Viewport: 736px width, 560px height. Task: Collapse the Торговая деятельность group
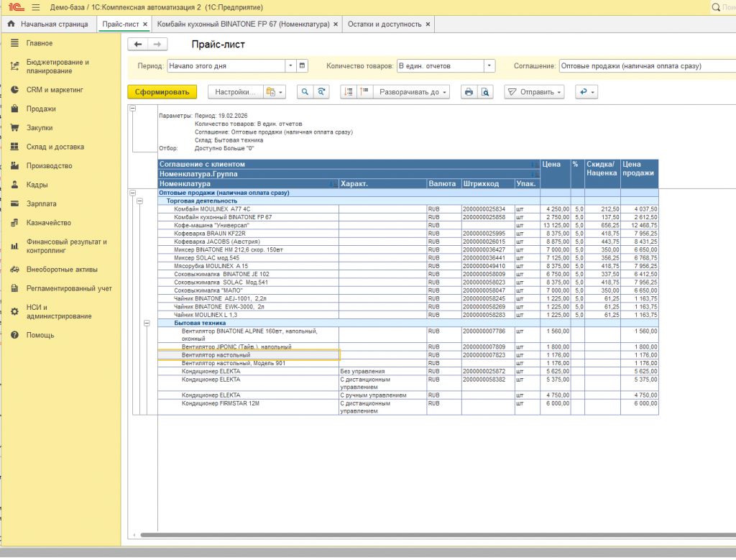[139, 201]
